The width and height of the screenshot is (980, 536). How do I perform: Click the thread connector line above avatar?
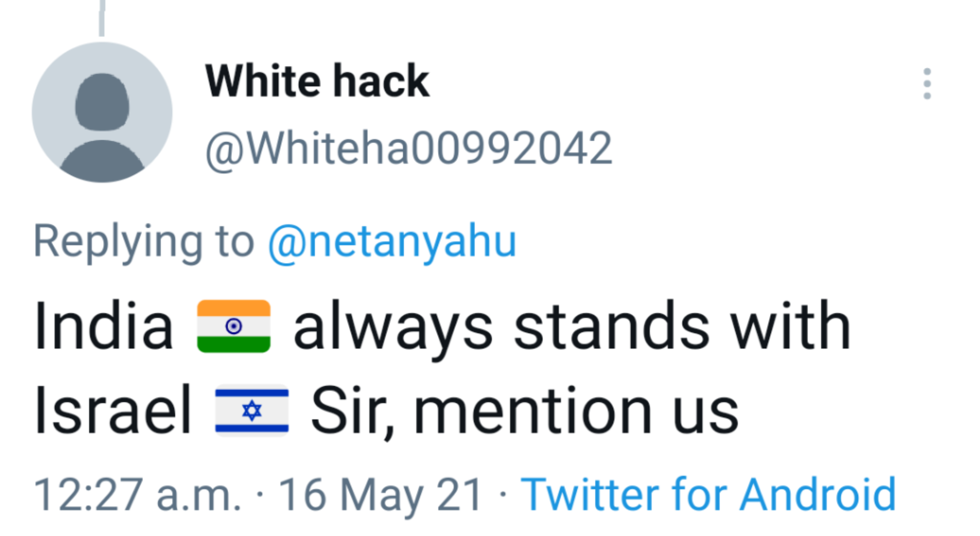point(101,18)
